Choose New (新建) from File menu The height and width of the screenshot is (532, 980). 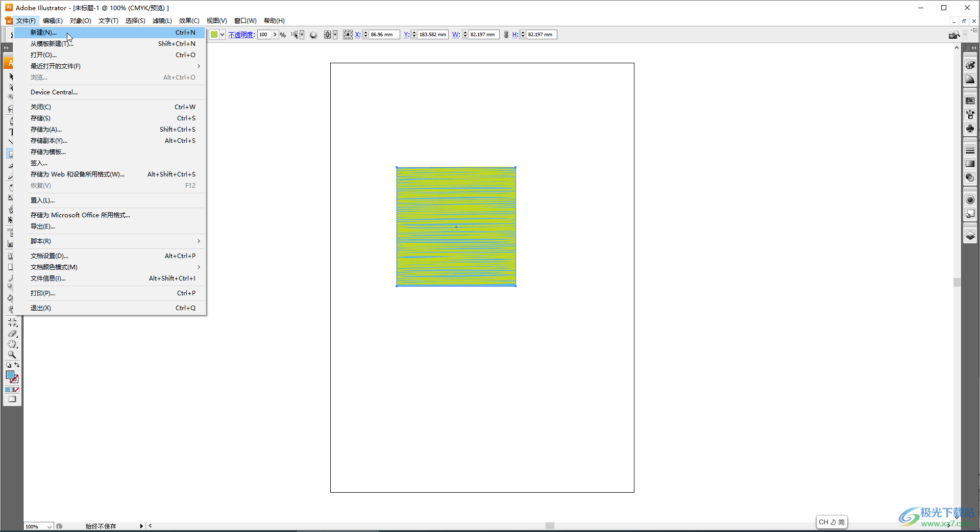110,33
